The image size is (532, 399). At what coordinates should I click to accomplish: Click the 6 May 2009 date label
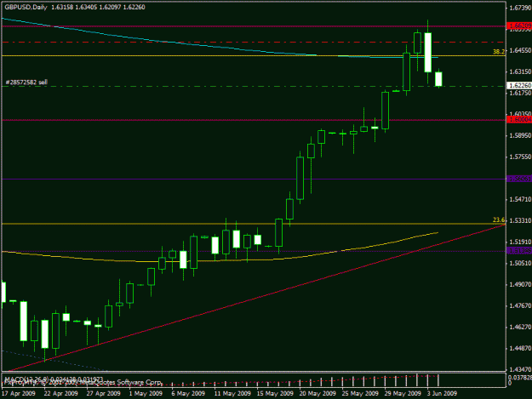(188, 394)
